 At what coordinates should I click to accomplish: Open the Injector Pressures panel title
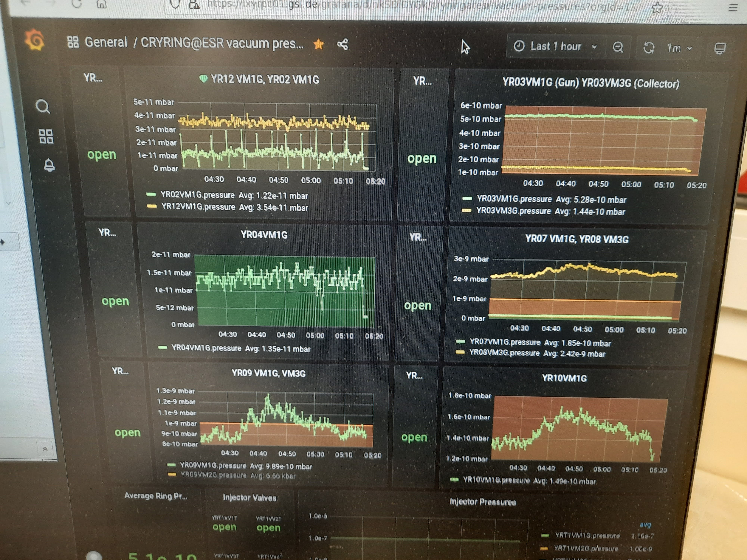coord(483,502)
